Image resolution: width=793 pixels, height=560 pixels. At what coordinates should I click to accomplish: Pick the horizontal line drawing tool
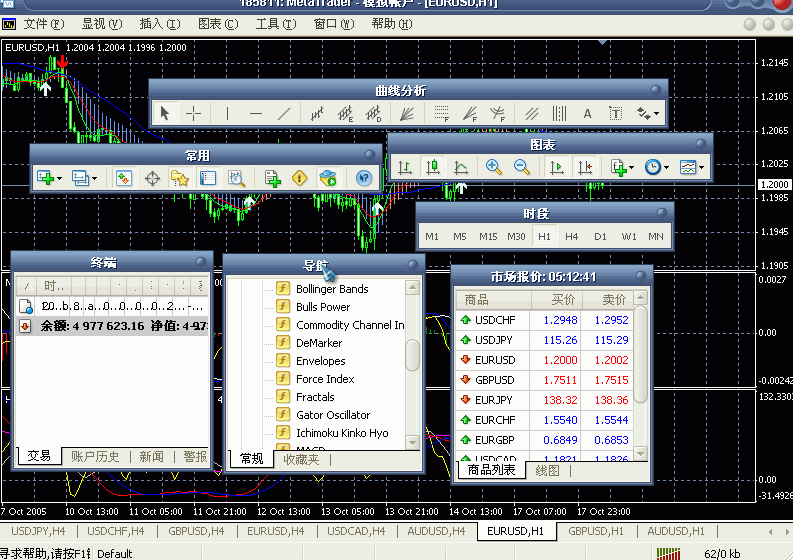(256, 113)
